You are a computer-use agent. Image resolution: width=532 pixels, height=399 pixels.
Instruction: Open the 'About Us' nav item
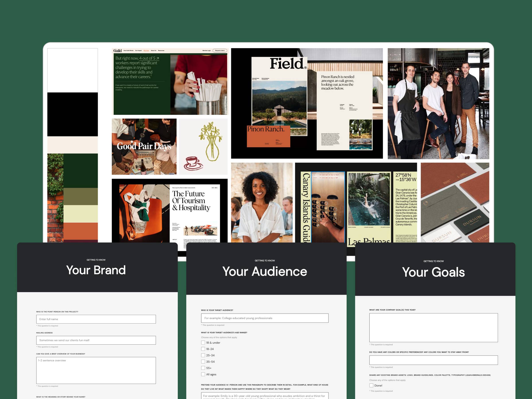click(x=153, y=51)
